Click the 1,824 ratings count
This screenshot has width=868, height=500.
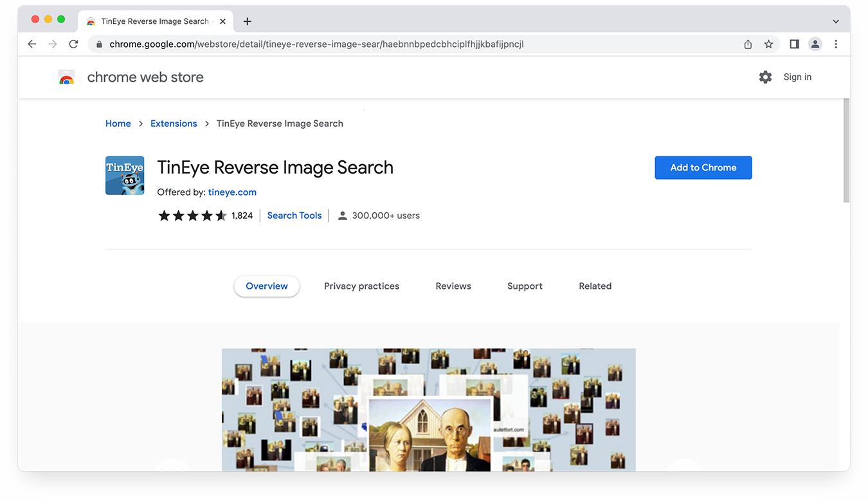point(242,216)
